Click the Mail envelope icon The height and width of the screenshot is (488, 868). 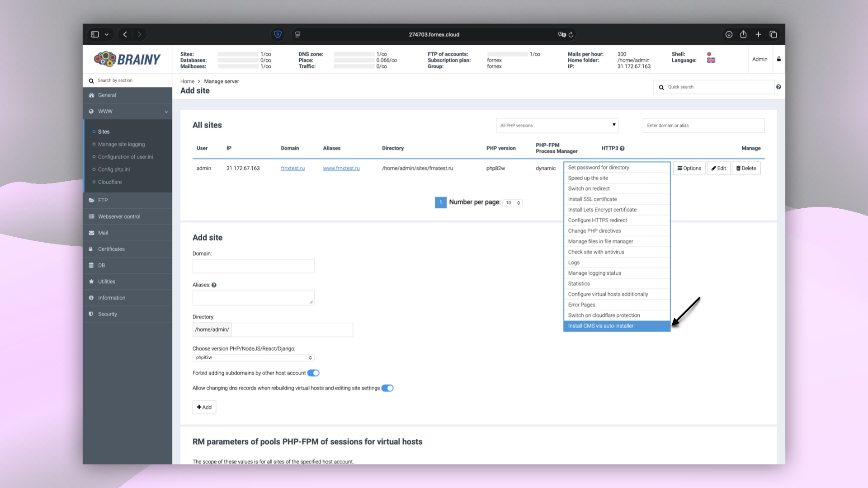point(92,233)
